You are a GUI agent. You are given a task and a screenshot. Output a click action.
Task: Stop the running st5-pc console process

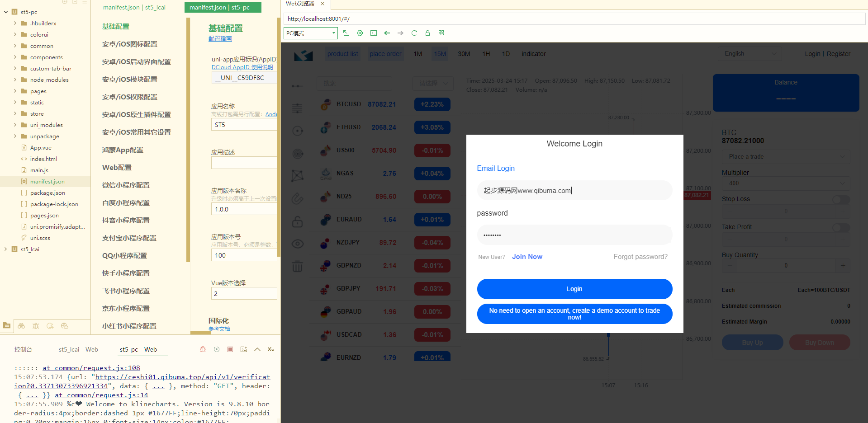230,349
